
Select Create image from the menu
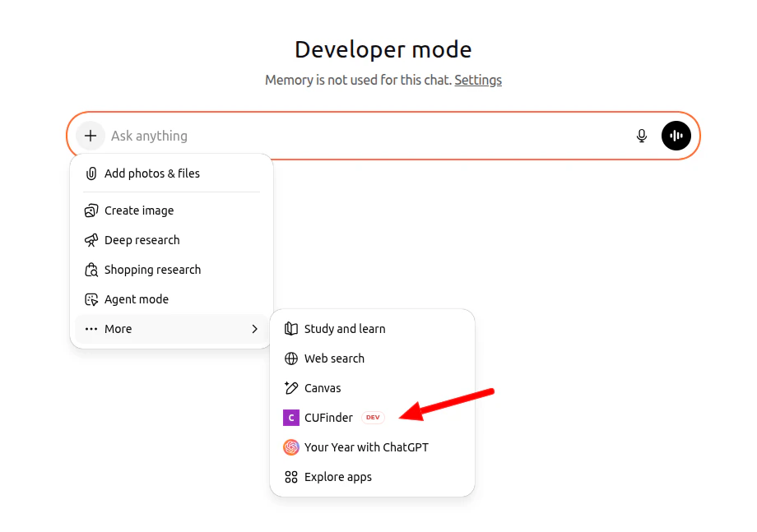pos(171,210)
